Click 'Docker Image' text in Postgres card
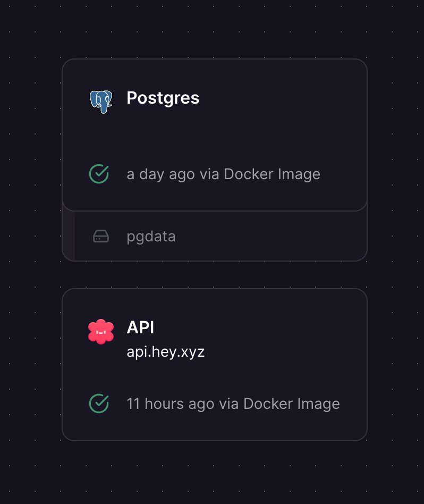The height and width of the screenshot is (504, 424). [272, 174]
